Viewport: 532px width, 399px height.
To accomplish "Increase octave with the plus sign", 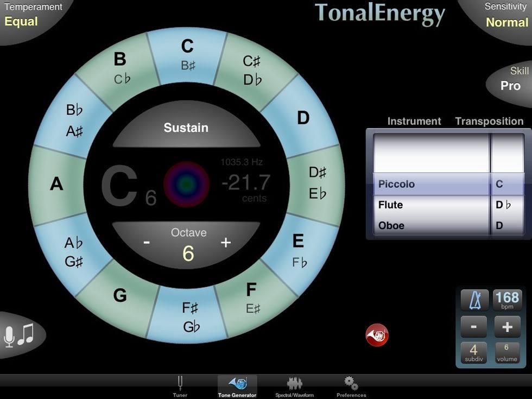I will pos(226,242).
